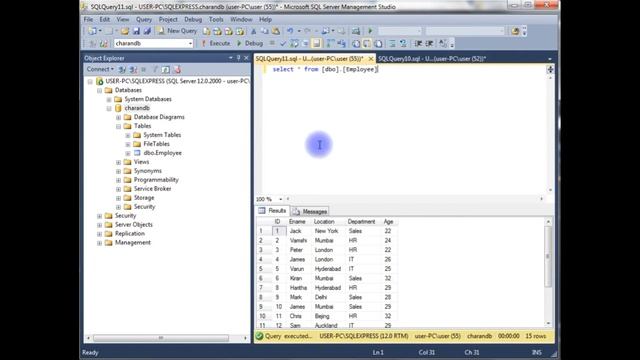The image size is (640, 360).
Task: Click the Debug button
Action: 250,43
